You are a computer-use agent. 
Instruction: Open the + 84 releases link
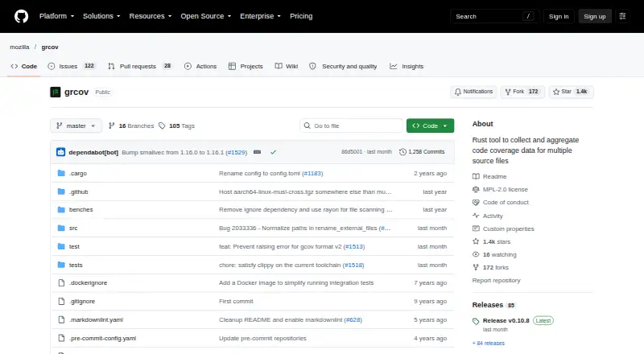pos(489,343)
